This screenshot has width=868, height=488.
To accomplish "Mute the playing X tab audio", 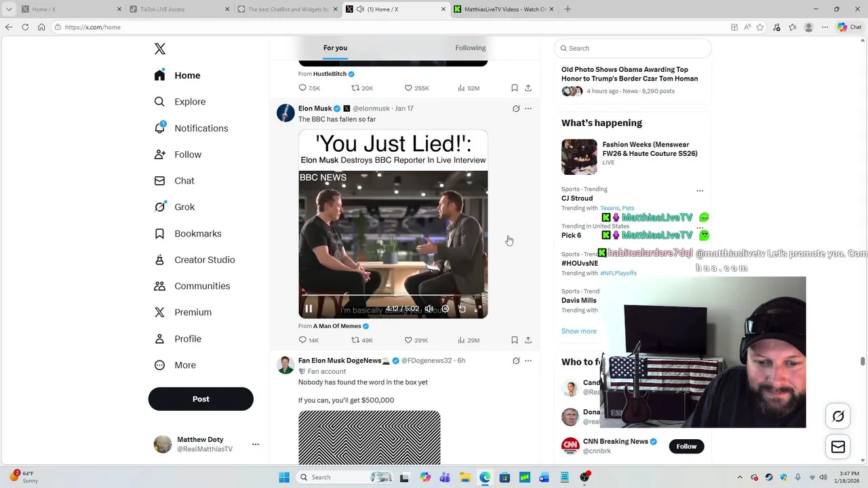I will point(360,9).
